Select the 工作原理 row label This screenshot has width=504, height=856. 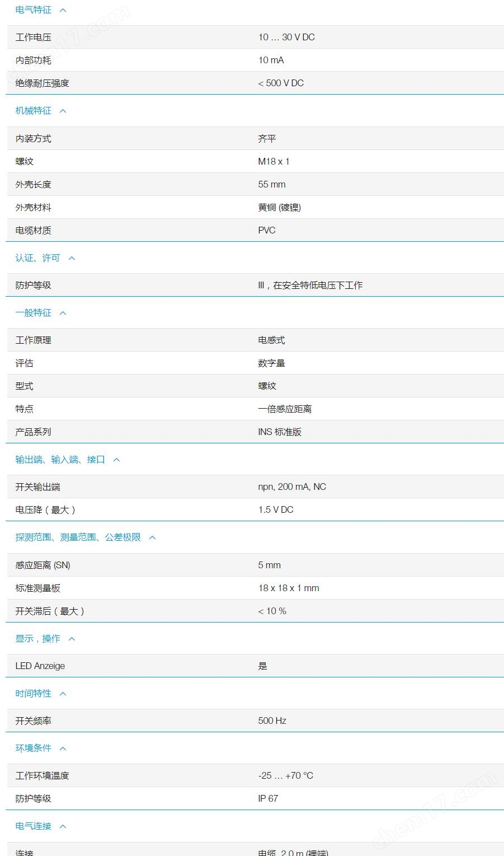pos(34,340)
